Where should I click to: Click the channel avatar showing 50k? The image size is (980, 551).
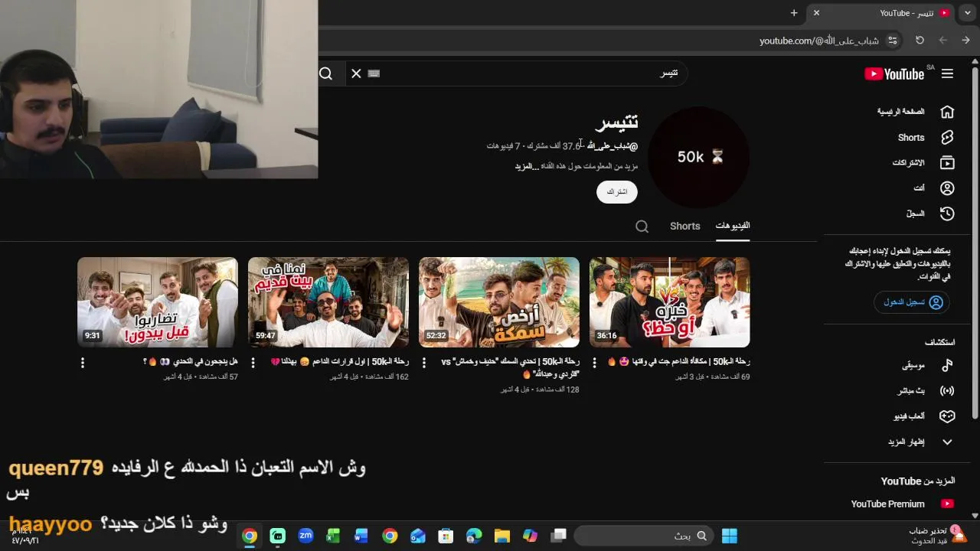[699, 157]
